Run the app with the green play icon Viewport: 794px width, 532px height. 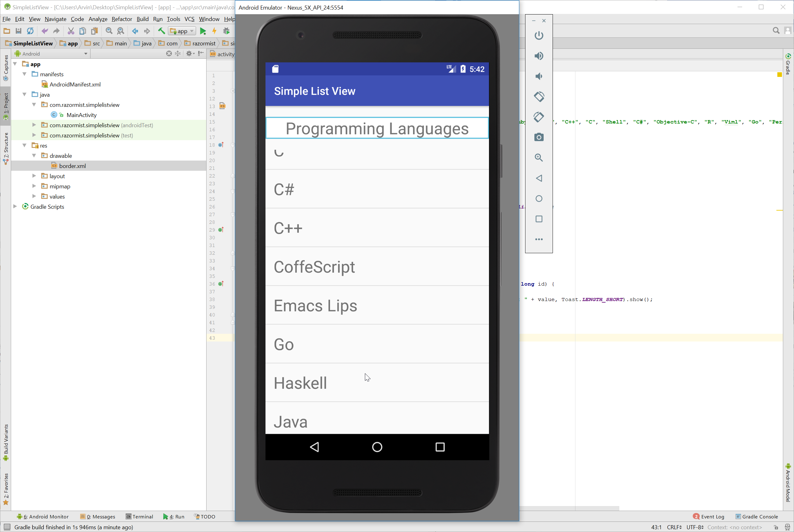click(x=203, y=31)
